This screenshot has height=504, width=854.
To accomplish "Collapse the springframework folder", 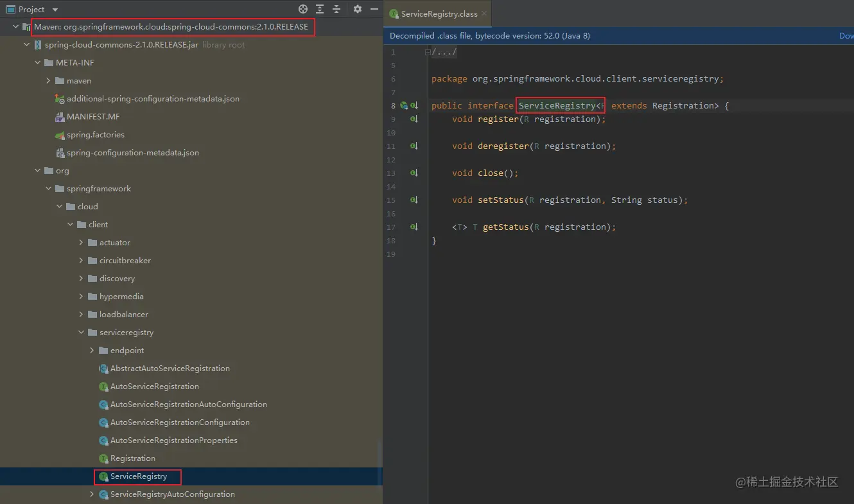I will [48, 189].
